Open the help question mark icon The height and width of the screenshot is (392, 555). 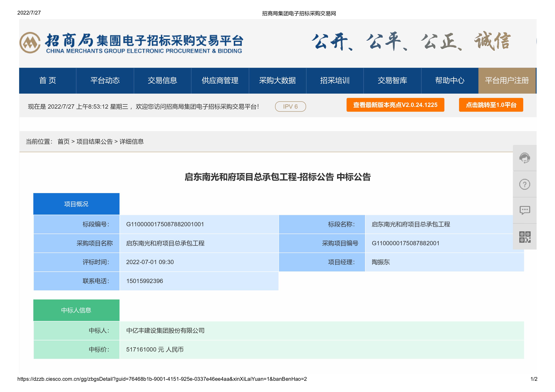(524, 184)
